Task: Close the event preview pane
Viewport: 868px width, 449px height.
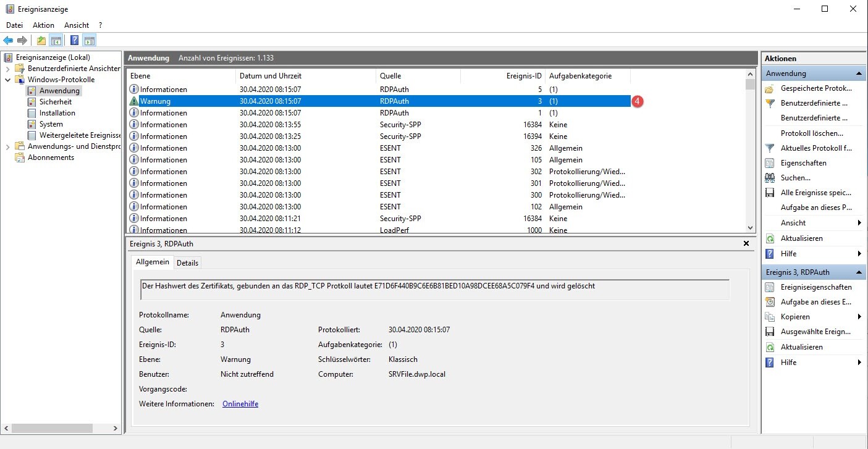Action: pos(746,244)
